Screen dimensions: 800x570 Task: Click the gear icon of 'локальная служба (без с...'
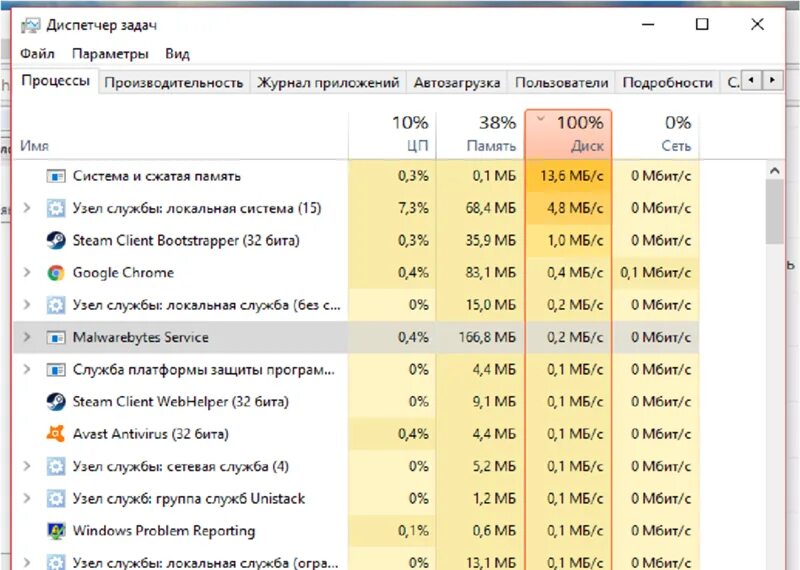point(56,305)
